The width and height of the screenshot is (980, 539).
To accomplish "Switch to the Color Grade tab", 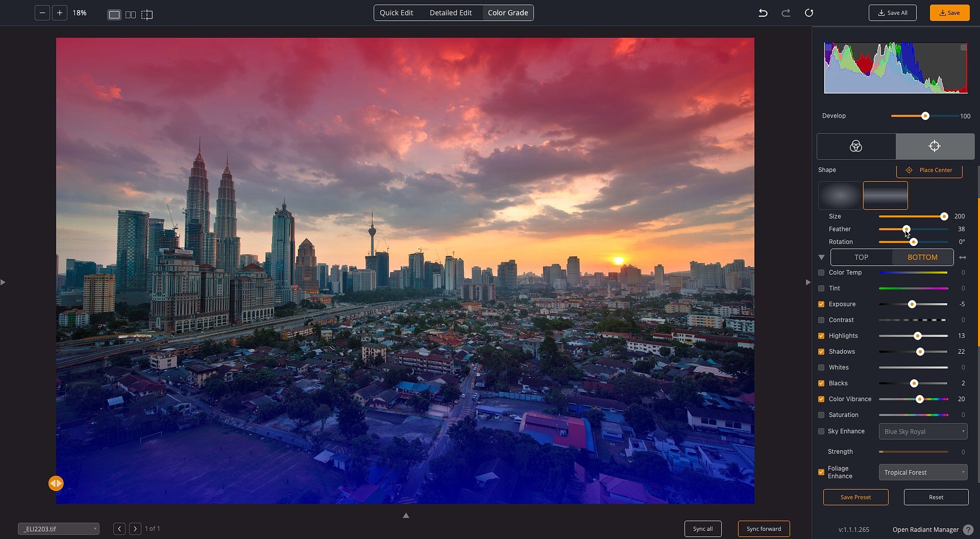I will click(x=508, y=13).
